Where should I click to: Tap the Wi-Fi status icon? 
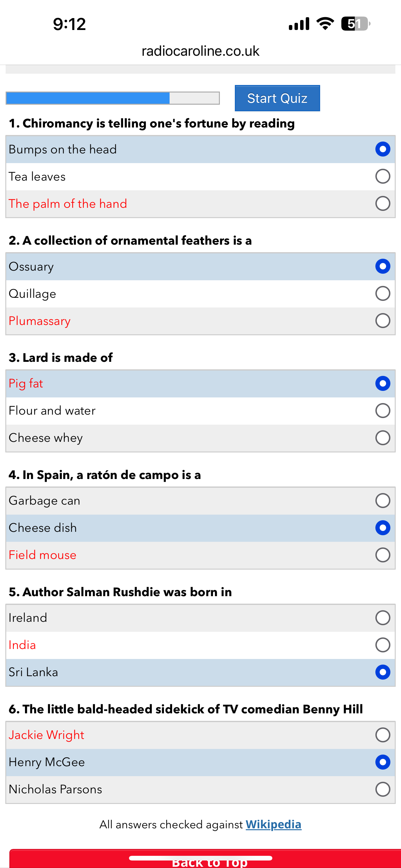[x=325, y=23]
